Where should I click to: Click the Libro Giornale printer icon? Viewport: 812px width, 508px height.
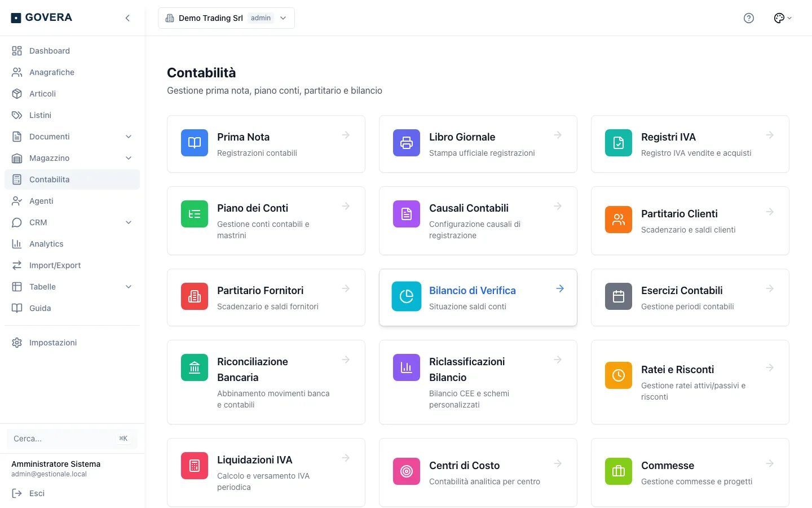(x=407, y=143)
